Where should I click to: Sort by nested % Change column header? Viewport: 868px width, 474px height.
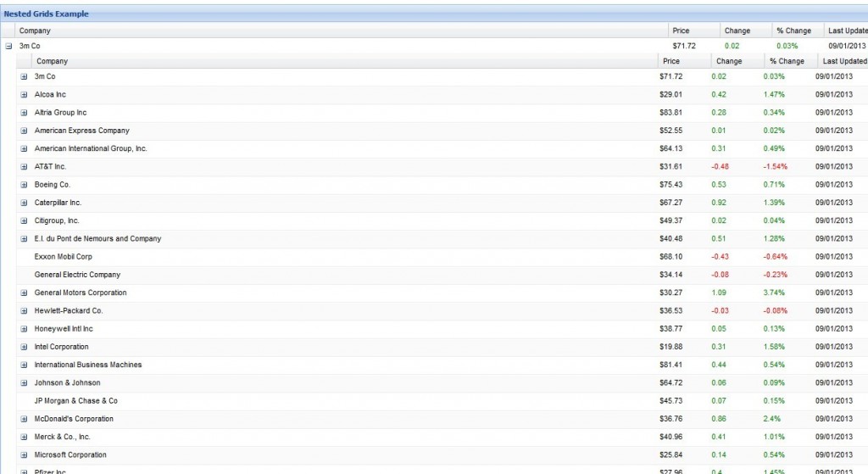point(790,61)
